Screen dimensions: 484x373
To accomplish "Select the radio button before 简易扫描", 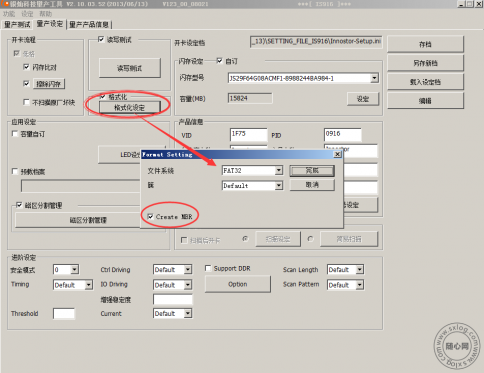I will (310, 239).
